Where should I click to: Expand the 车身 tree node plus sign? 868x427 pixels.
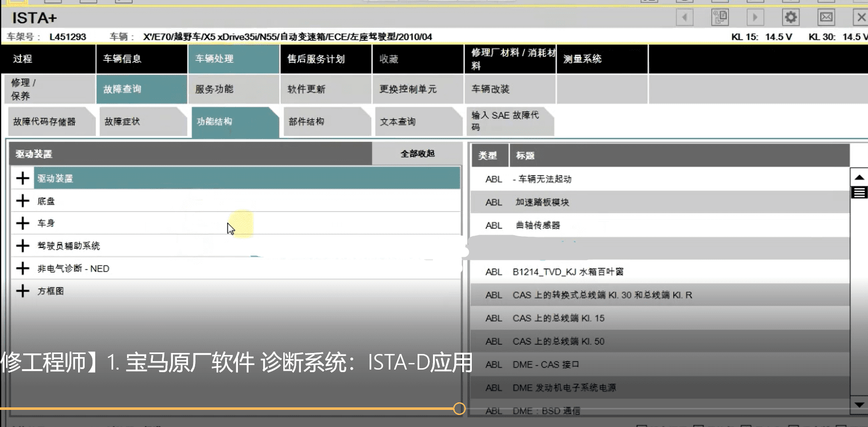23,223
